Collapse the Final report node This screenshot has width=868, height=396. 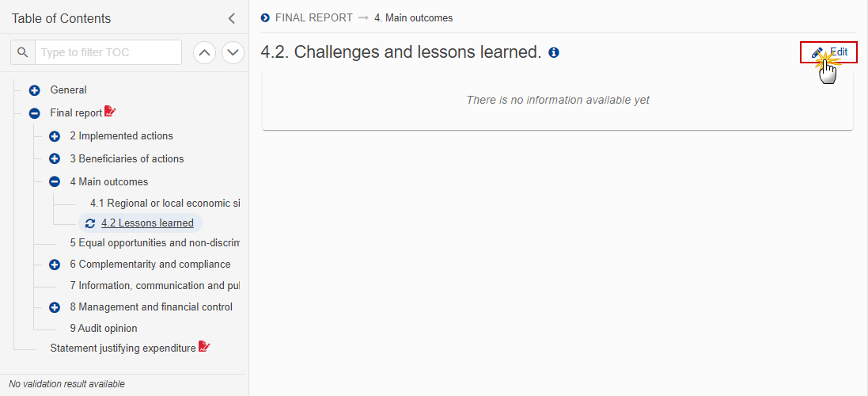(x=34, y=113)
